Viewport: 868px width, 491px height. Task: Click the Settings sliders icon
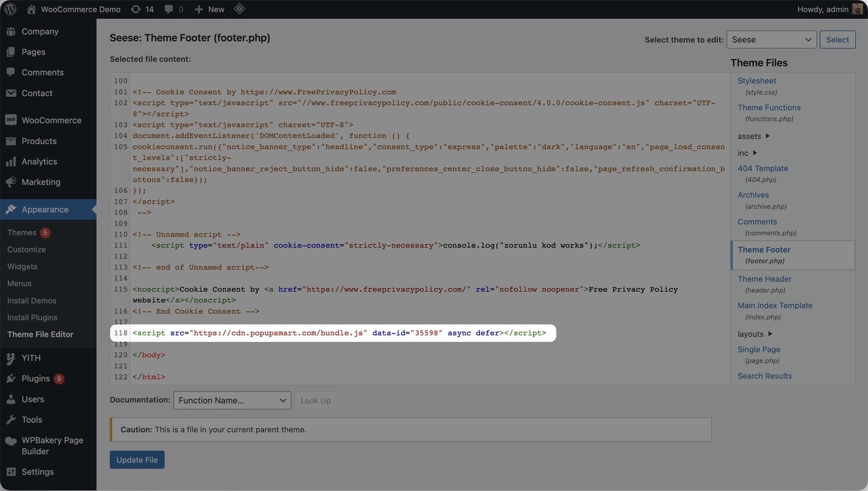(11, 472)
